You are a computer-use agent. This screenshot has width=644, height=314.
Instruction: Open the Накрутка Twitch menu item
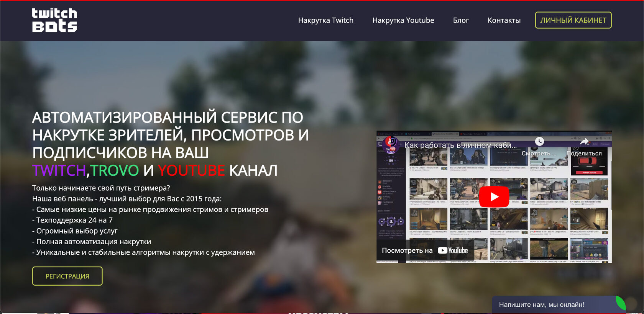[326, 20]
